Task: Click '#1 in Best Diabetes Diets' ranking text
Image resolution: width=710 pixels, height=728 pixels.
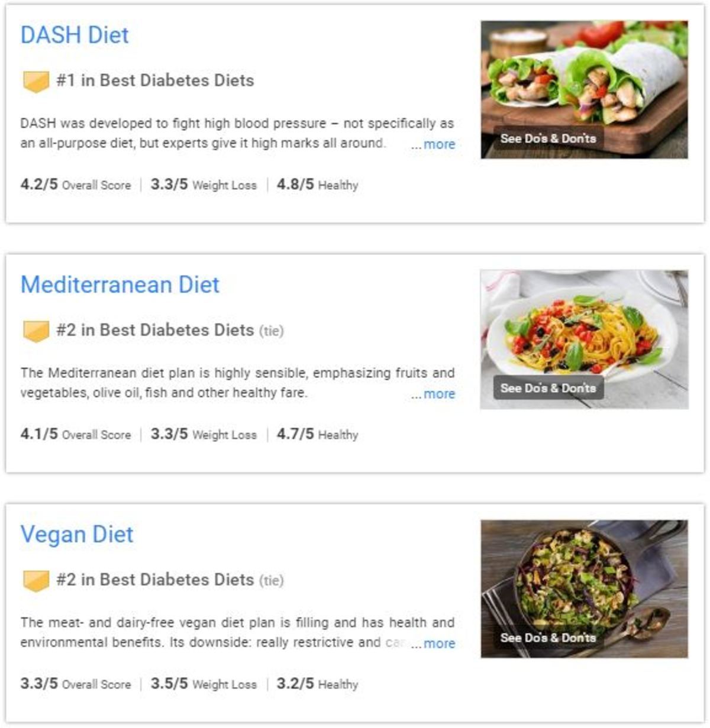Action: [155, 80]
